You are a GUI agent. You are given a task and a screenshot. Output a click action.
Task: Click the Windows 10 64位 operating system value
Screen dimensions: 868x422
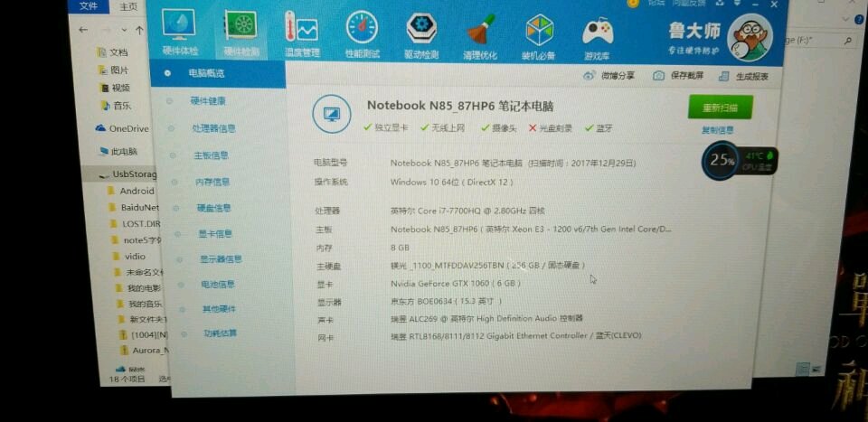(x=452, y=182)
